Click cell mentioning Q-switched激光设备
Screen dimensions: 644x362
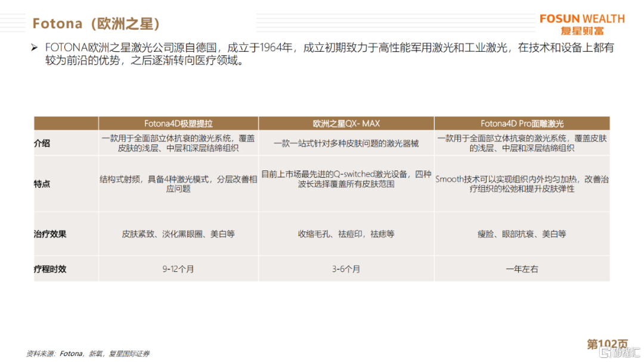346,184
